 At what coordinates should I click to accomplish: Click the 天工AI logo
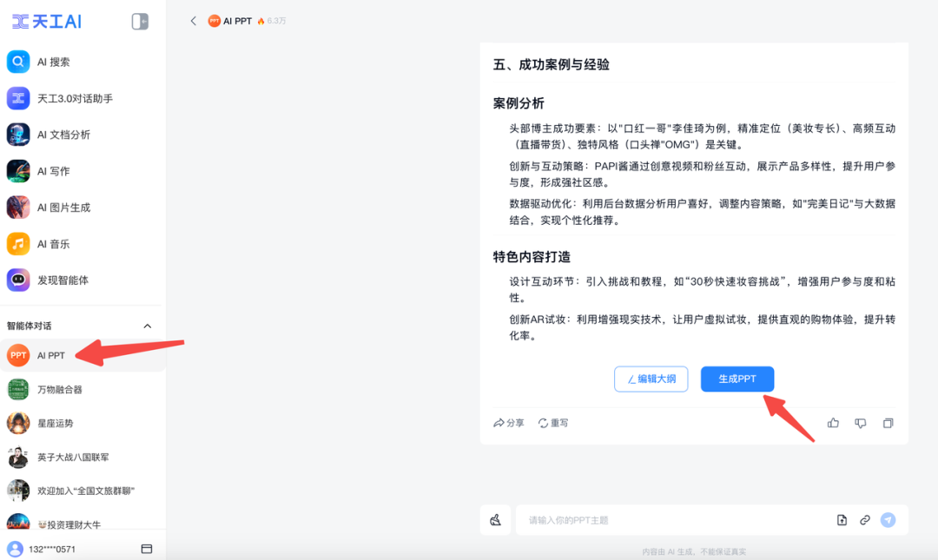pos(47,22)
